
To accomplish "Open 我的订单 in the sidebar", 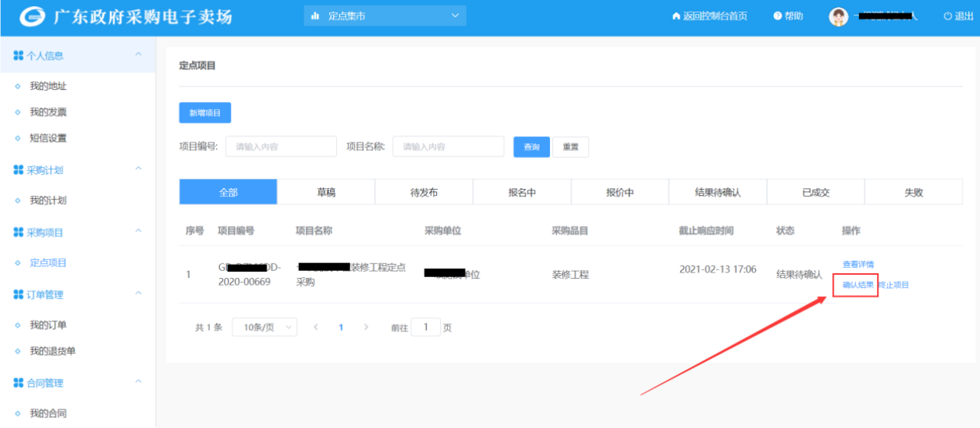I will [x=47, y=325].
